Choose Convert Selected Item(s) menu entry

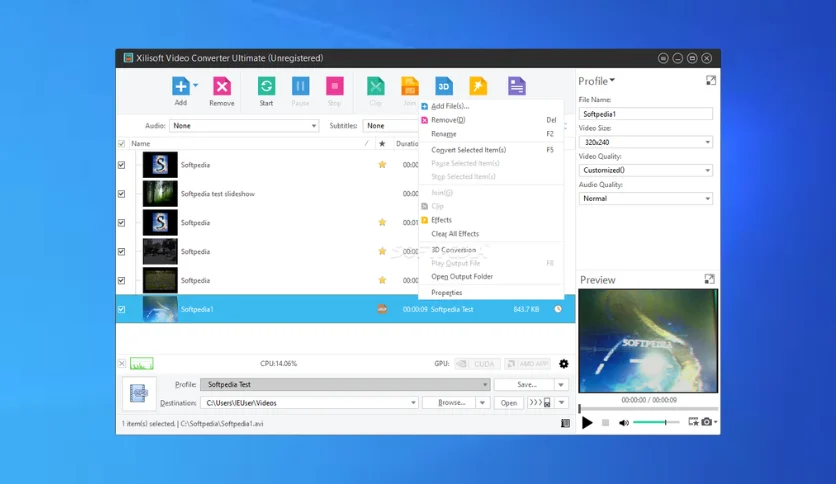click(x=491, y=150)
